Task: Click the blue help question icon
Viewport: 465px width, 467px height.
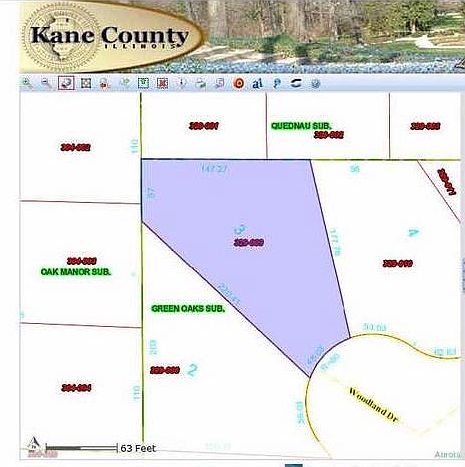Action: click(x=277, y=83)
